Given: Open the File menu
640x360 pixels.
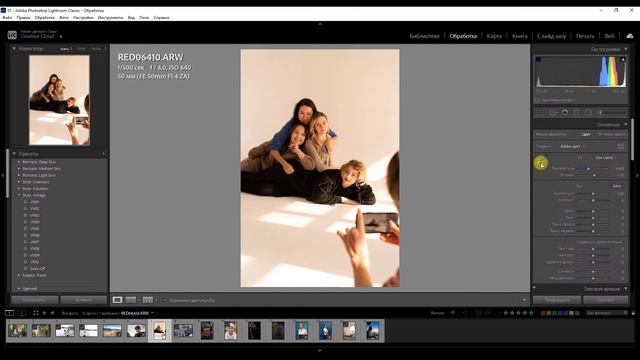Looking at the screenshot, I should tap(7, 18).
